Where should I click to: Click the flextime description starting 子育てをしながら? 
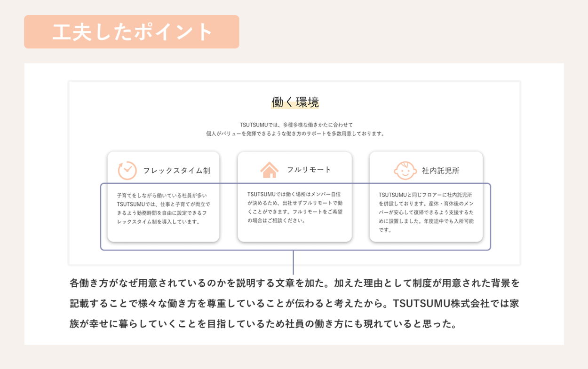[161, 195]
